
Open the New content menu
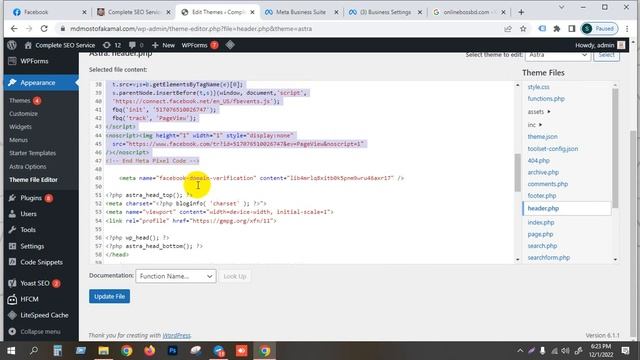pos(163,45)
